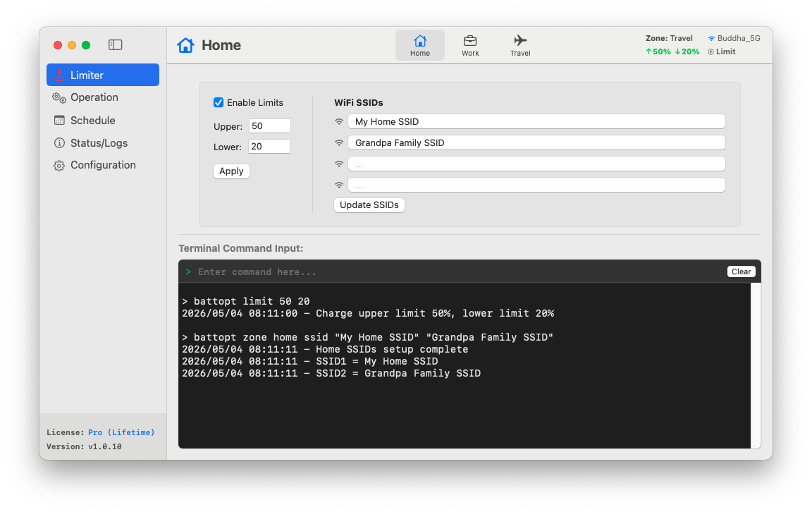Switch to the Travel zone tab
This screenshot has width=812, height=512.
(x=520, y=45)
